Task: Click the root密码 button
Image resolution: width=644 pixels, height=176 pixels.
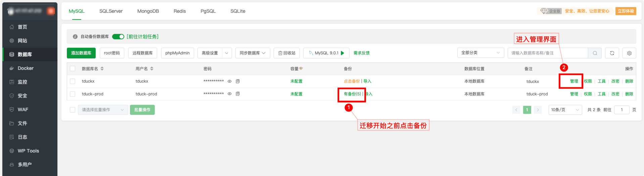Action: (x=112, y=53)
